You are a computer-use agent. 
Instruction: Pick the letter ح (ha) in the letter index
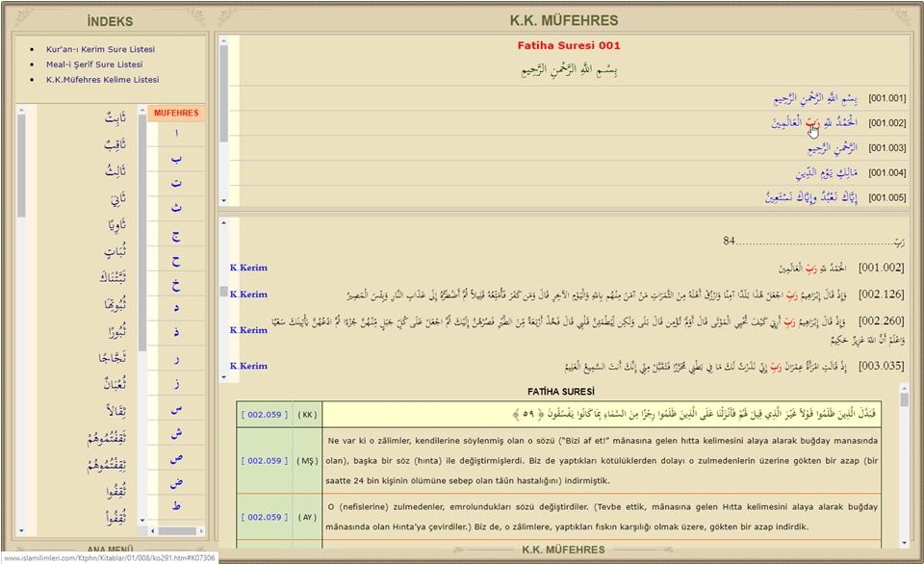[176, 261]
